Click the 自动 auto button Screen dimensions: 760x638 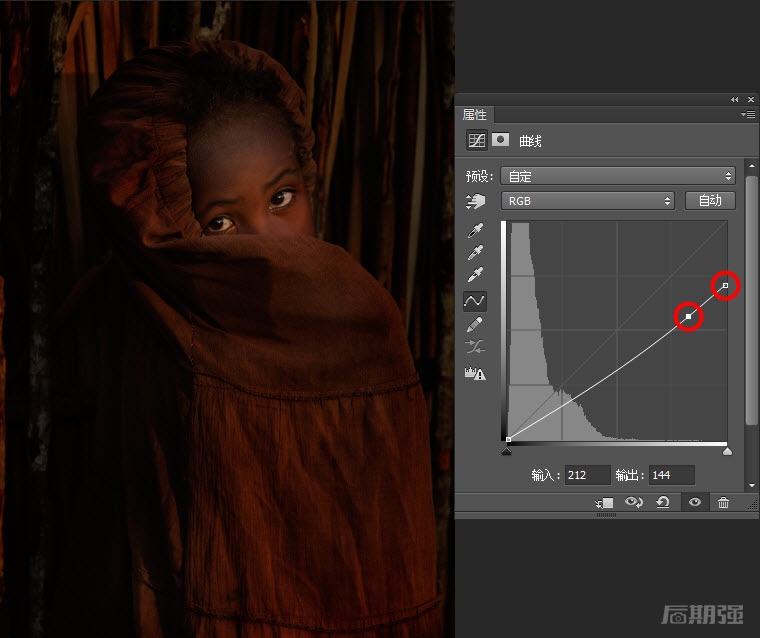710,201
